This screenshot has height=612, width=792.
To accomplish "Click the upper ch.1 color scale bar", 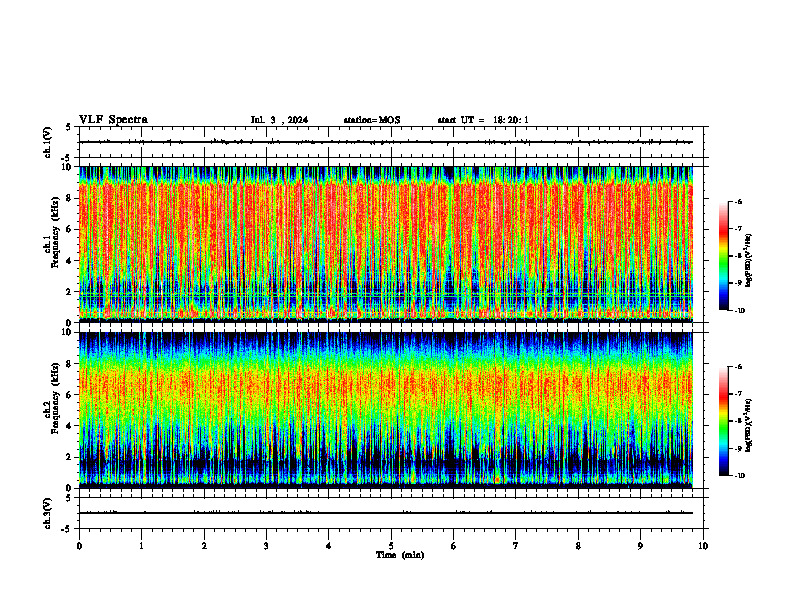I will pos(724,256).
